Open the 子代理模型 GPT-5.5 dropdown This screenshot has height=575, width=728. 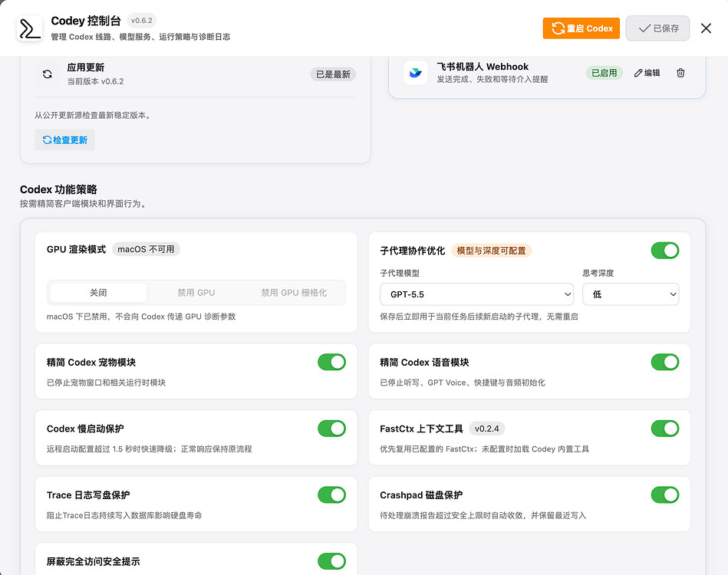click(x=476, y=294)
